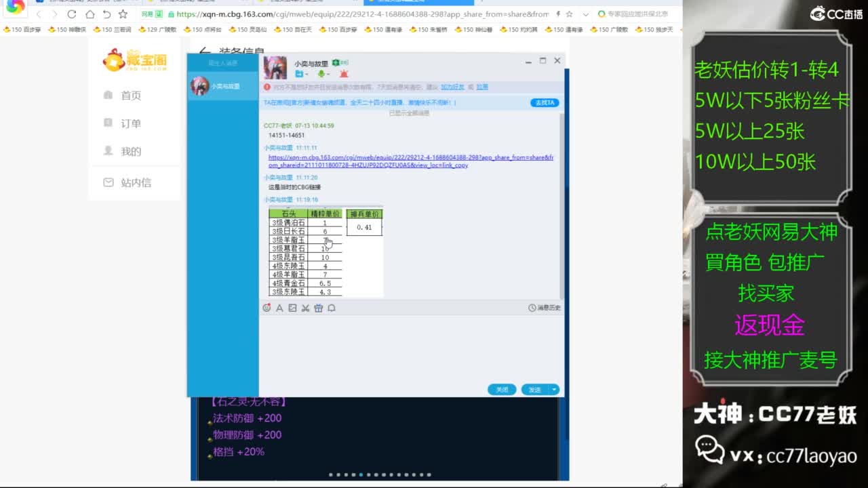The image size is (868, 488).
Task: Click the CC直播 logo in overlay
Action: [x=835, y=14]
